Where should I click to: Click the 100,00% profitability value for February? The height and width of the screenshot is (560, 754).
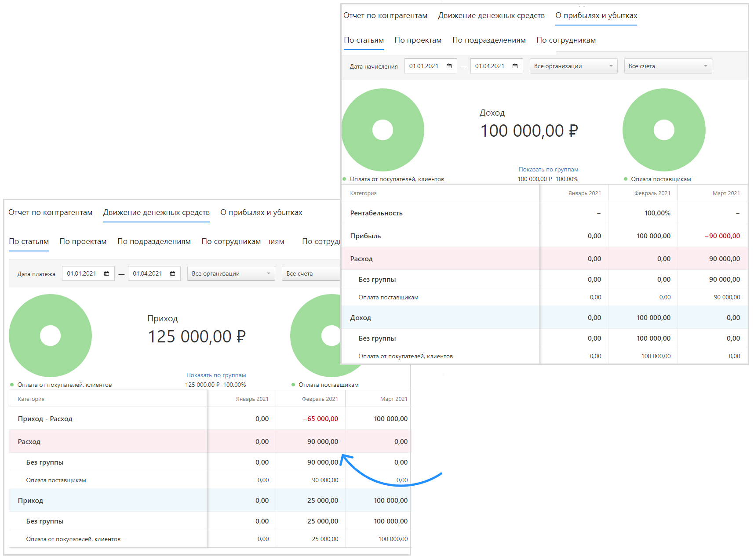click(657, 213)
